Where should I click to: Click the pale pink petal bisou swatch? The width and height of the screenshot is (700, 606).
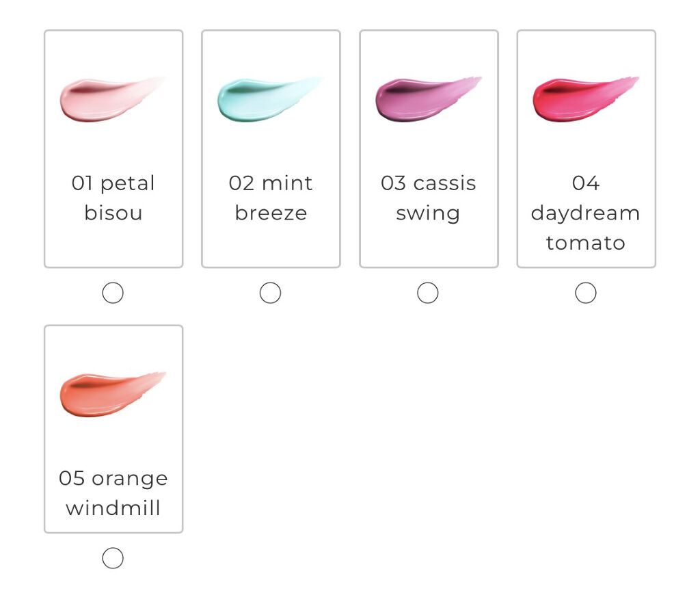coord(109,98)
